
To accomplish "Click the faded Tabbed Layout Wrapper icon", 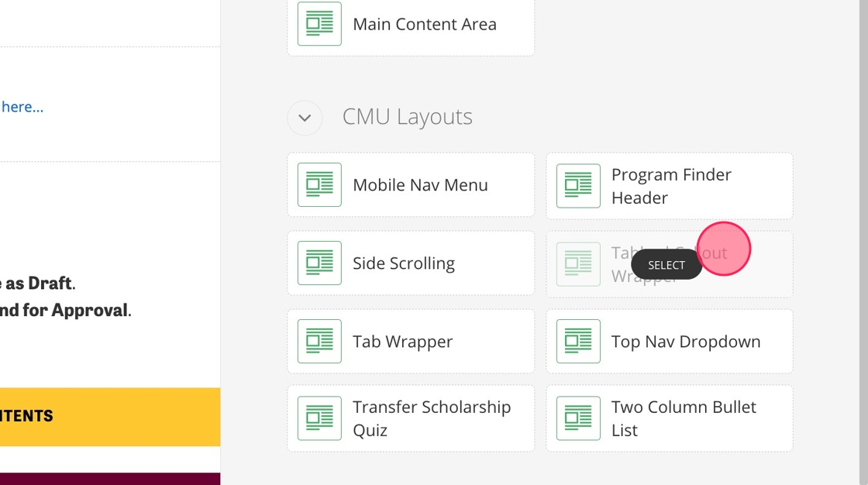I will [578, 264].
